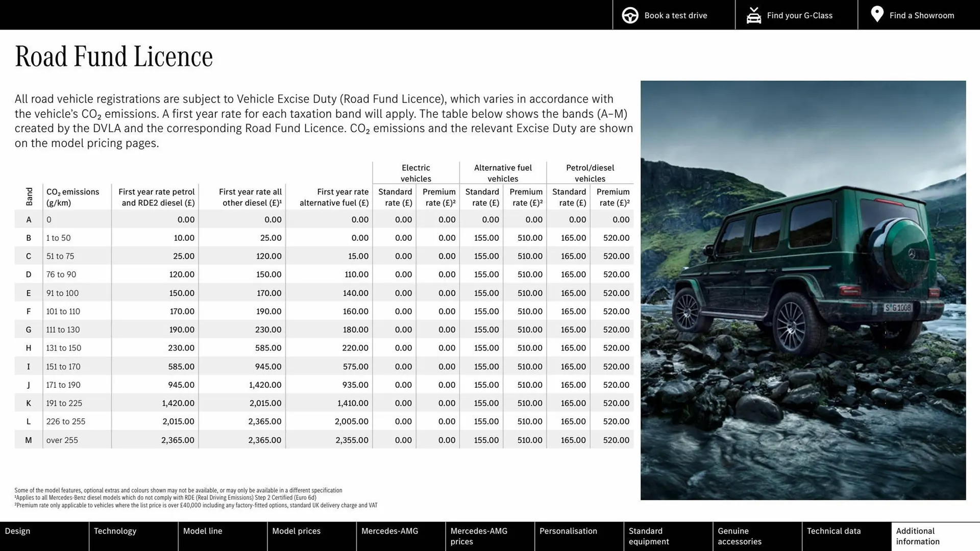The height and width of the screenshot is (551, 980).
Task: Select the Additional information tab
Action: 917,536
